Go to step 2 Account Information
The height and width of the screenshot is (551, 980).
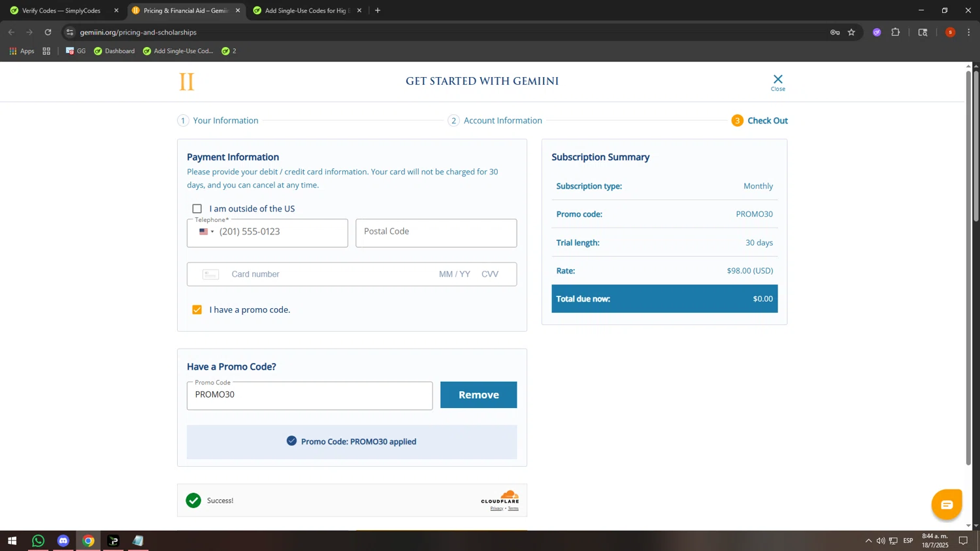(495, 121)
